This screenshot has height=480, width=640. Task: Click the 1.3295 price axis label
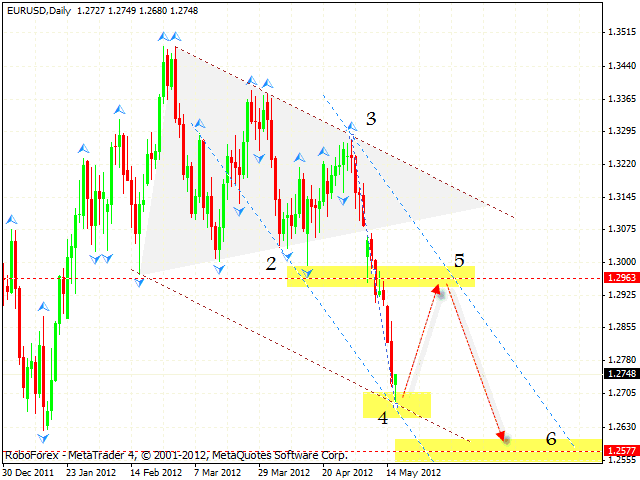[622, 131]
